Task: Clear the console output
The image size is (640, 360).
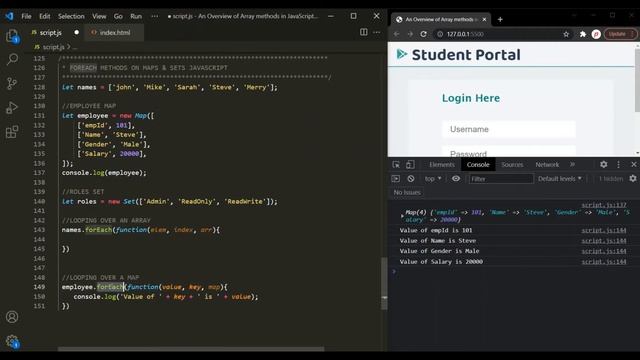Action: (411, 179)
